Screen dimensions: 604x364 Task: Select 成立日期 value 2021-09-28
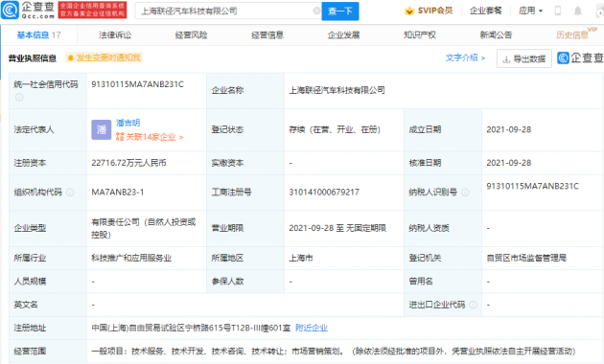pyautogui.click(x=509, y=129)
